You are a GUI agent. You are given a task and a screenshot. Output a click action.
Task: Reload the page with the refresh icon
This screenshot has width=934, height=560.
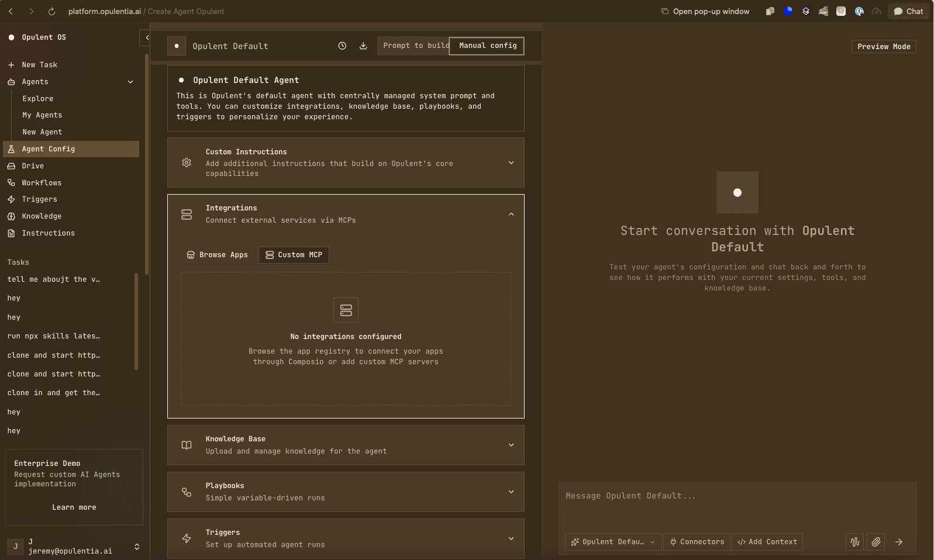pos(51,11)
